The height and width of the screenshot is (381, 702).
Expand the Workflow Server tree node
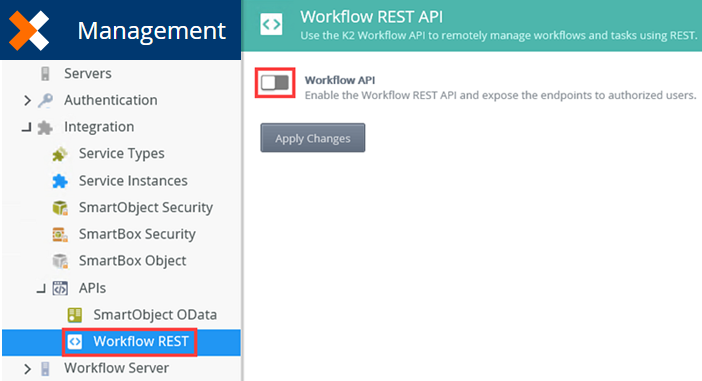(27, 368)
